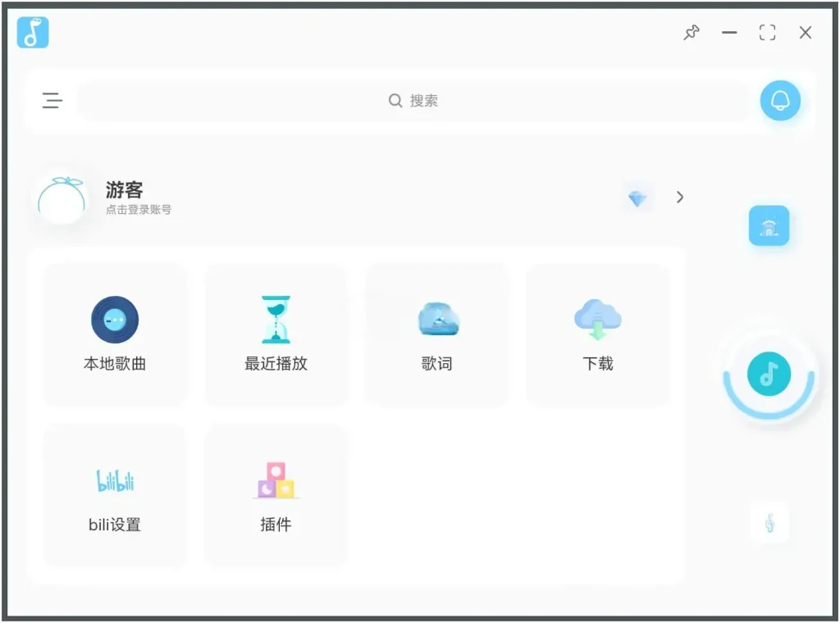Image resolution: width=840 pixels, height=623 pixels.
Task: Click the search magnifier icon
Action: pos(395,101)
